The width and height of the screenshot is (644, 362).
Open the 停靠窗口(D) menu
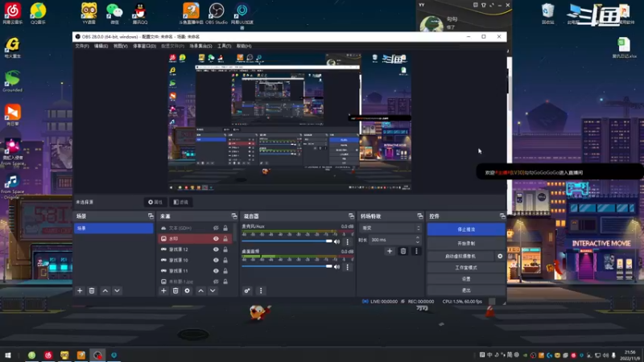145,46
